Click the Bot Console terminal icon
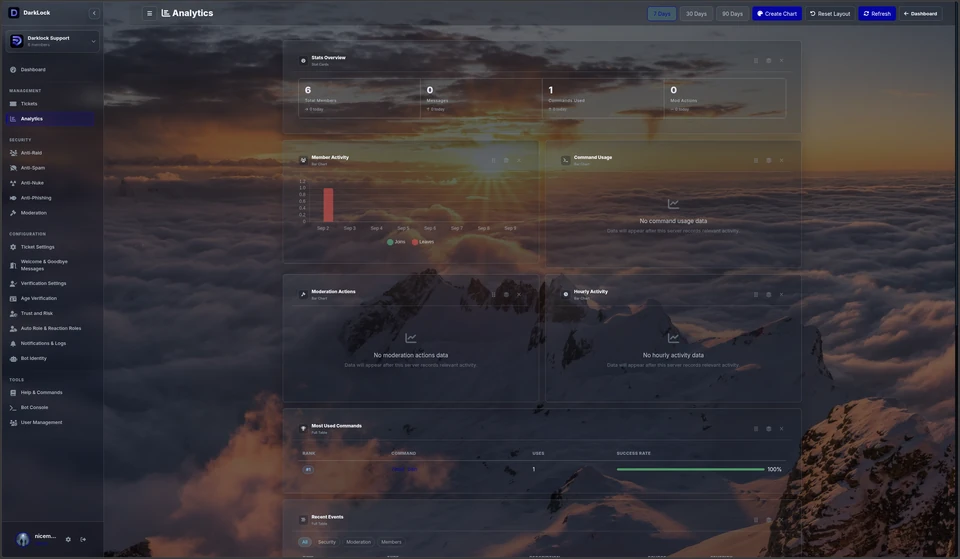This screenshot has width=960, height=559. 13,408
